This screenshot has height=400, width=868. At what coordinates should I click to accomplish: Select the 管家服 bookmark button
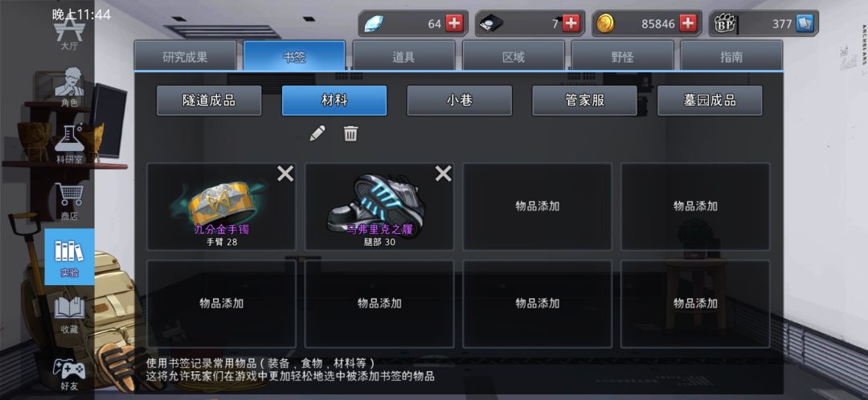(584, 100)
